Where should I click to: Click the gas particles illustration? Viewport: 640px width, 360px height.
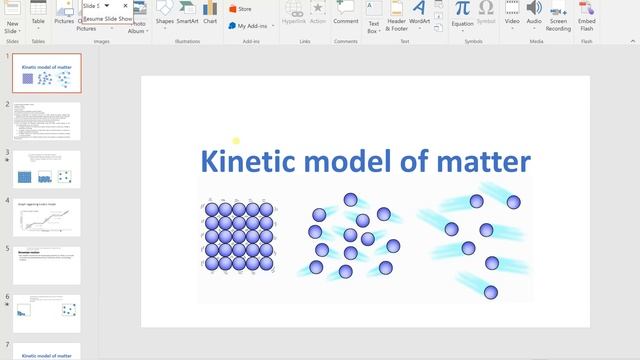[x=474, y=241]
